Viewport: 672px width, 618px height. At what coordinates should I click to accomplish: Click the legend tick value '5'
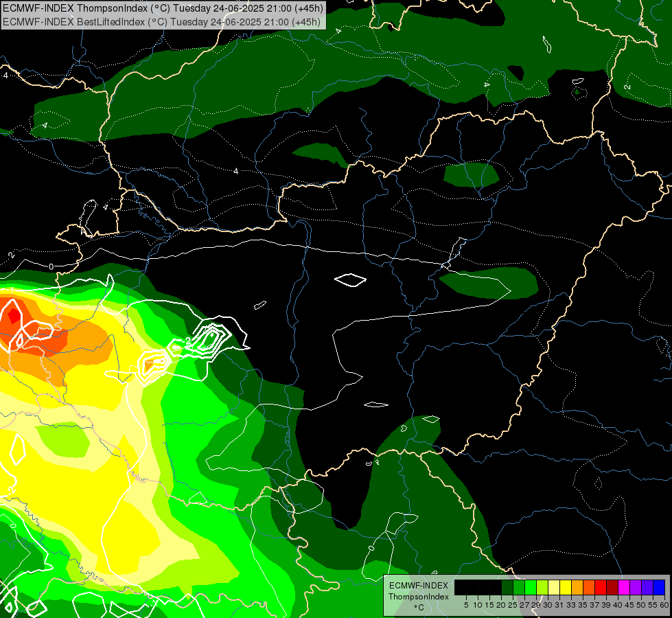point(466,605)
